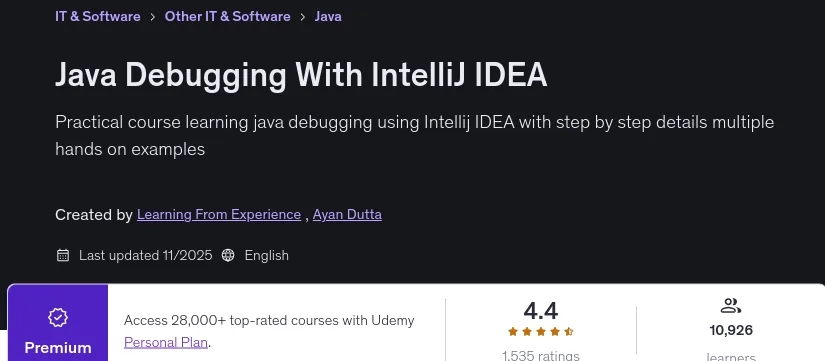
Task: View the 1,535 ratings
Action: pyautogui.click(x=540, y=356)
